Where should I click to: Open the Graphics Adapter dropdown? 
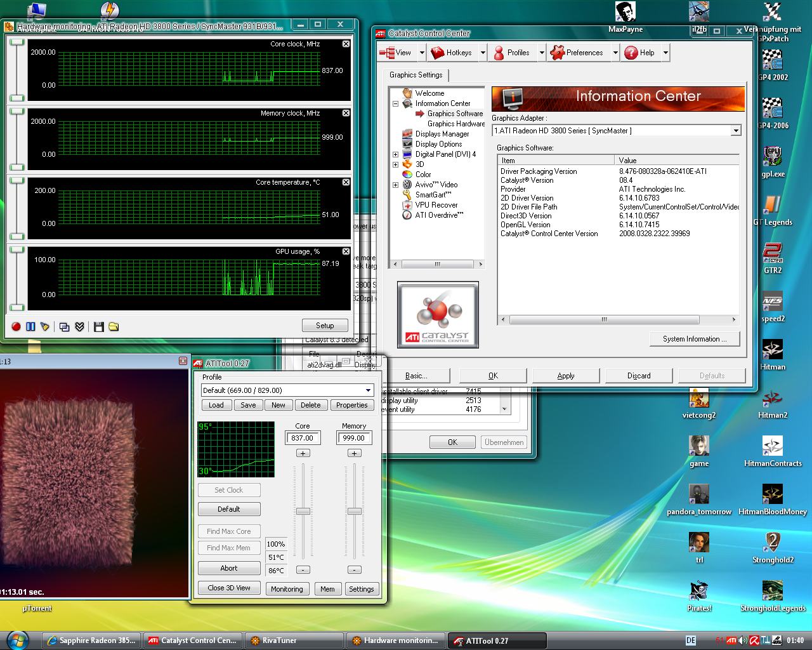click(x=735, y=131)
